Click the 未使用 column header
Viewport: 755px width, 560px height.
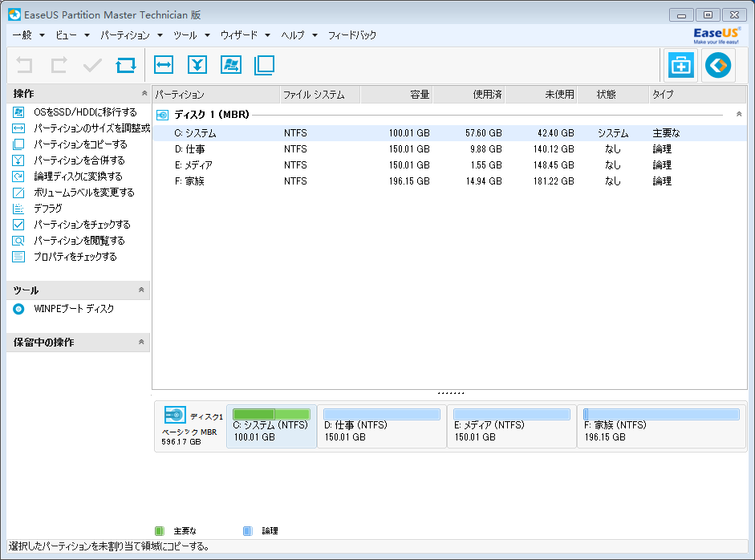click(541, 95)
